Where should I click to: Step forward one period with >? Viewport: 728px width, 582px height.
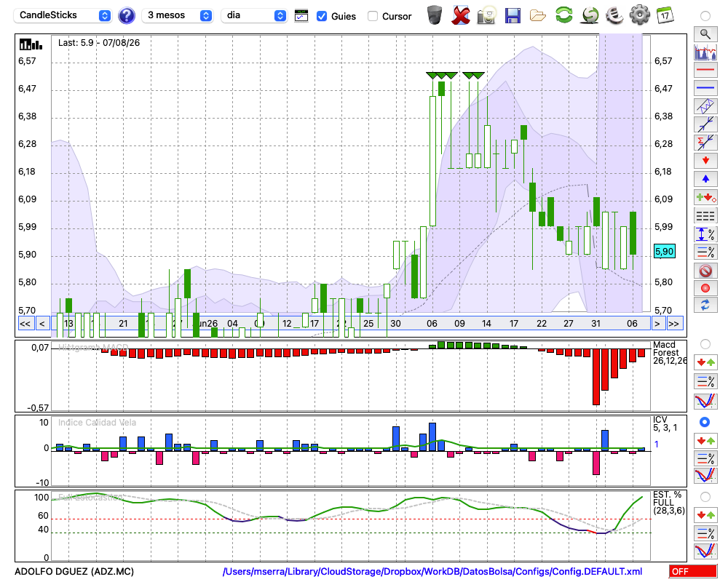point(657,324)
